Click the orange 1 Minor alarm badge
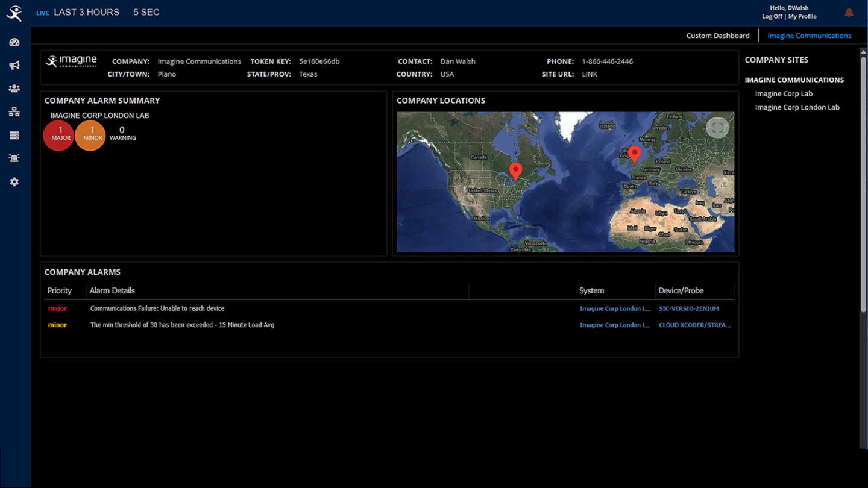The width and height of the screenshot is (868, 488). [x=90, y=135]
